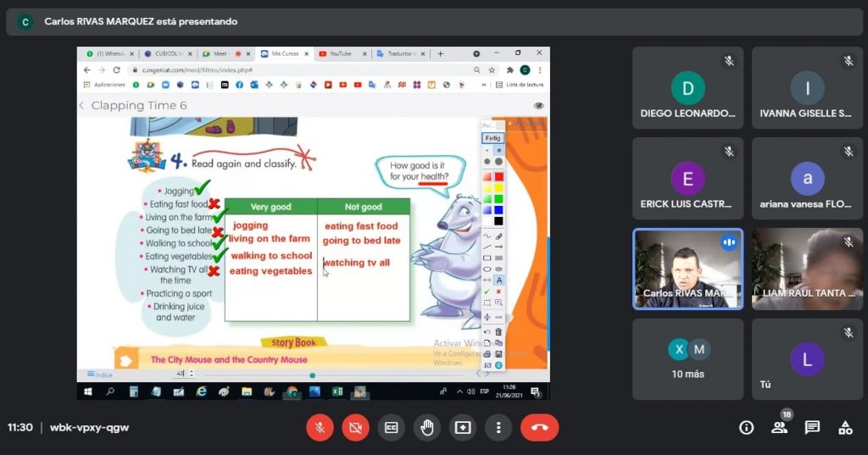The image size is (868, 455).
Task: Open Chrome extensions puzzle icon
Action: 509,69
